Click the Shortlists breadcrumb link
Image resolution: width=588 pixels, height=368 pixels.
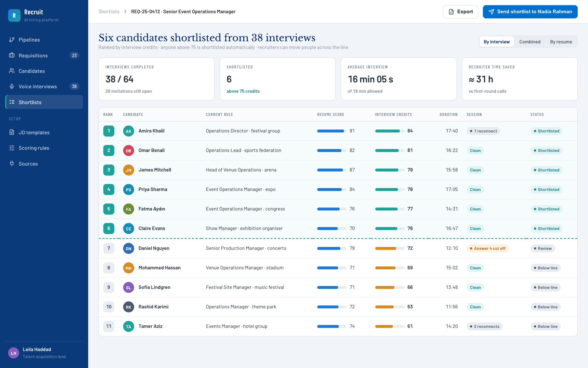109,12
